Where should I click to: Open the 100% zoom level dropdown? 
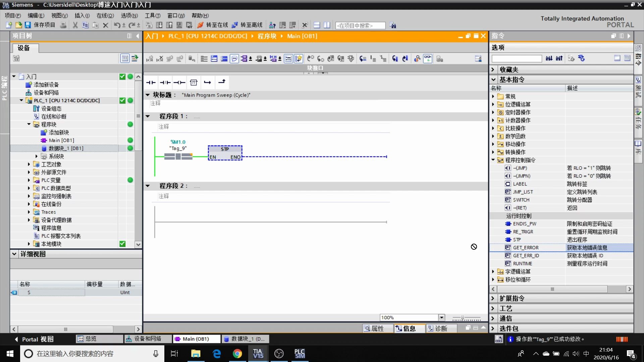442,317
